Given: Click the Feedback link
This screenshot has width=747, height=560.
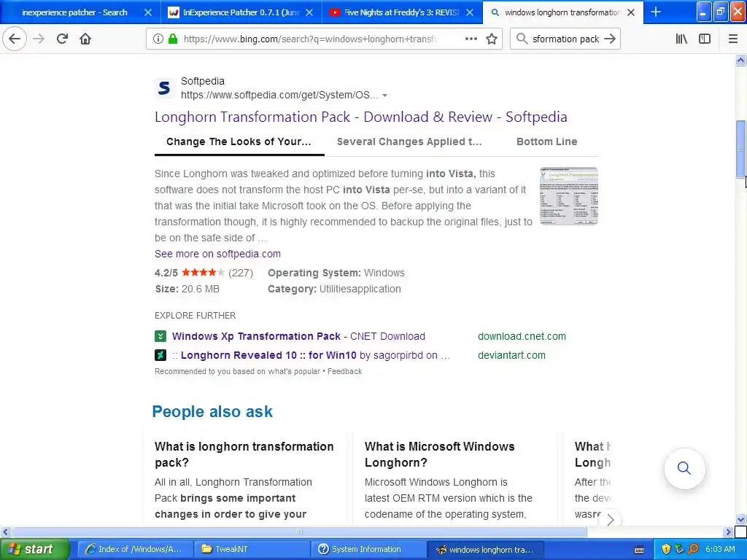Looking at the screenshot, I should tap(344, 371).
